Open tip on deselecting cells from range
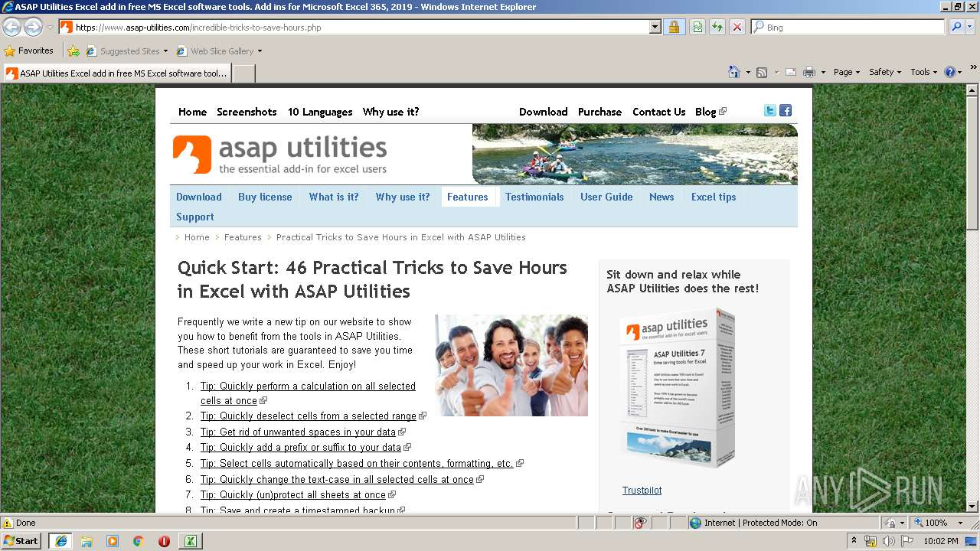The width and height of the screenshot is (980, 551). pyautogui.click(x=309, y=416)
